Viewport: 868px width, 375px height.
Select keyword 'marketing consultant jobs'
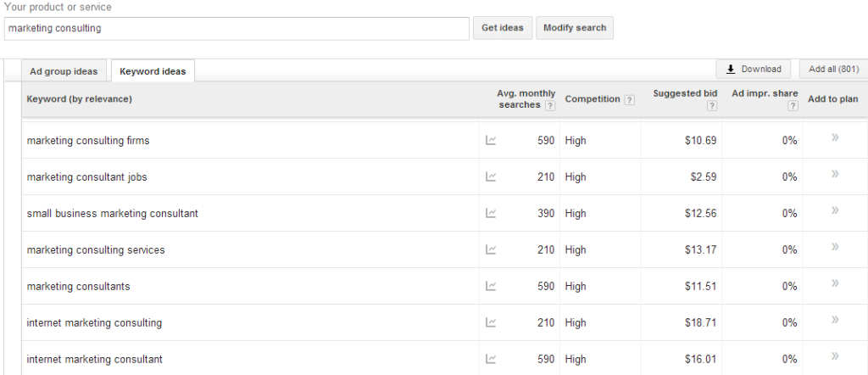pyautogui.click(x=87, y=177)
